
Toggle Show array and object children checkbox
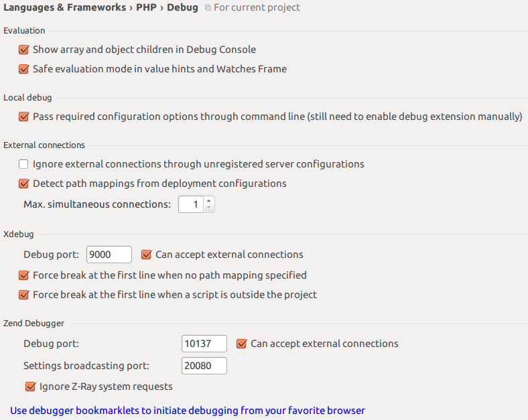pyautogui.click(x=24, y=50)
